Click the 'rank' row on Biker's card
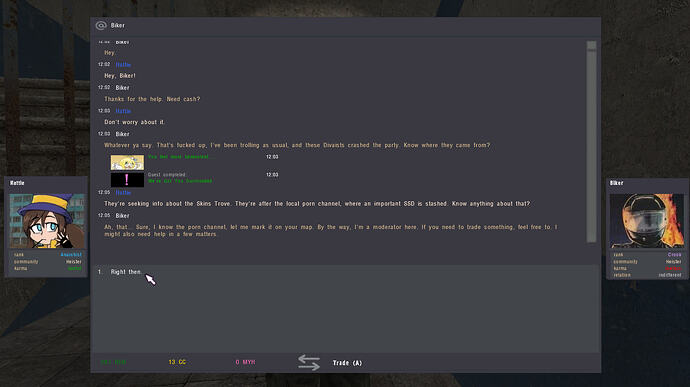The width and height of the screenshot is (690, 387). (647, 255)
